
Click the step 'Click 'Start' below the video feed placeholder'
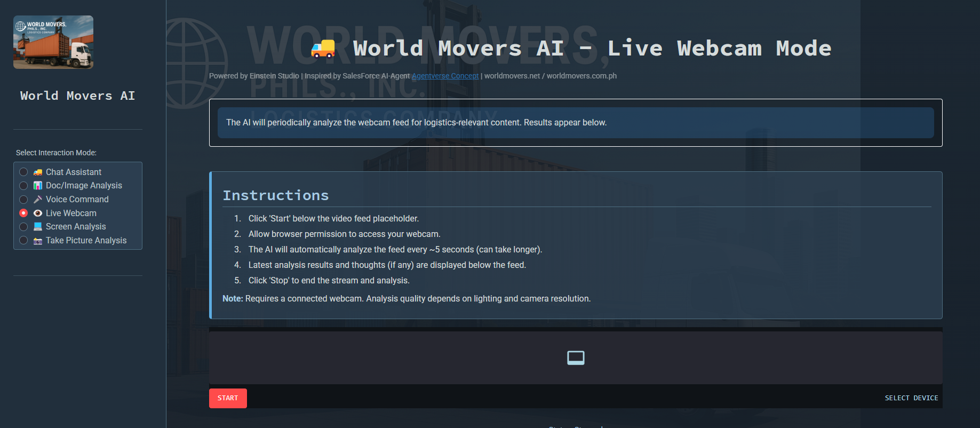(333, 218)
